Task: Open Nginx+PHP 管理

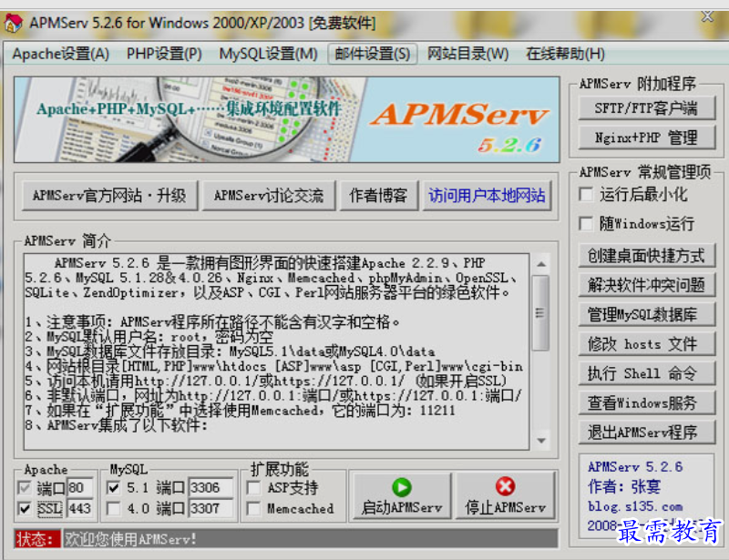Action: (646, 137)
